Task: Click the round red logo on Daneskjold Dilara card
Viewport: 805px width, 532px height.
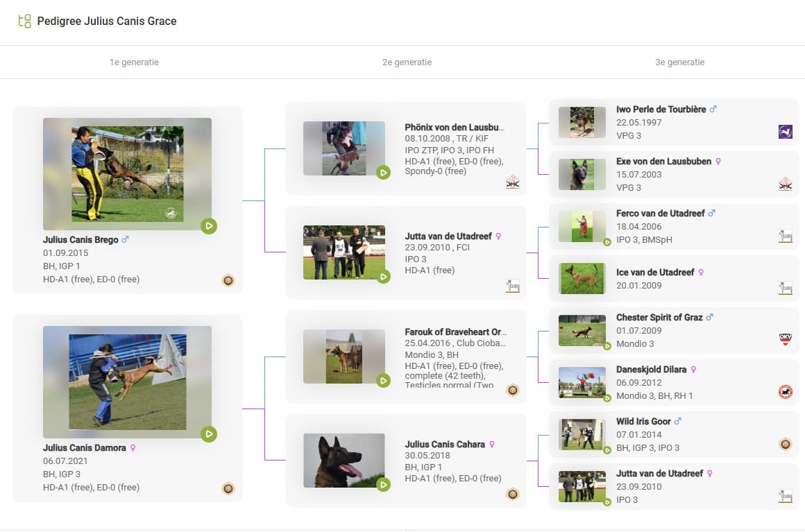Action: click(785, 392)
